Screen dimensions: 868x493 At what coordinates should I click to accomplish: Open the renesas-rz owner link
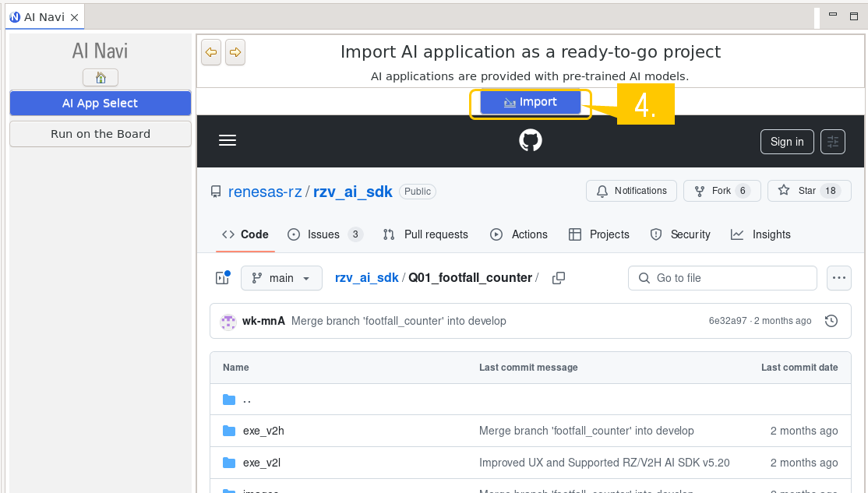click(264, 192)
